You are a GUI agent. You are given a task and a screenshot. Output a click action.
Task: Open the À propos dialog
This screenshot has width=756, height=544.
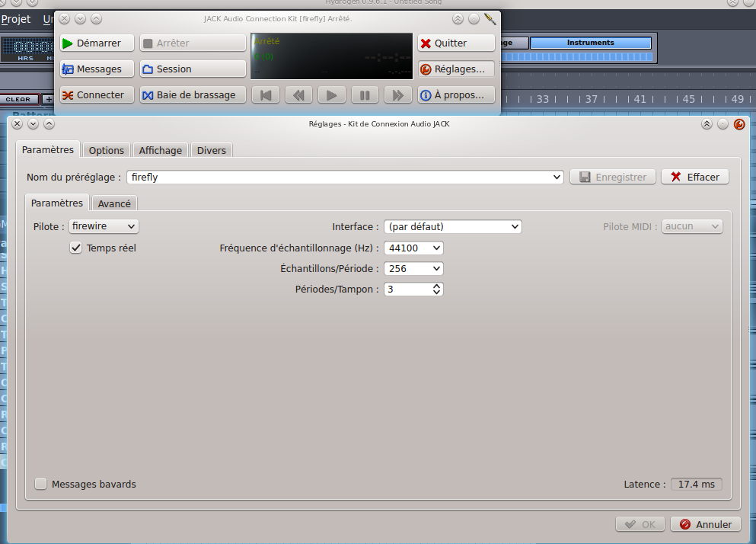click(x=456, y=95)
